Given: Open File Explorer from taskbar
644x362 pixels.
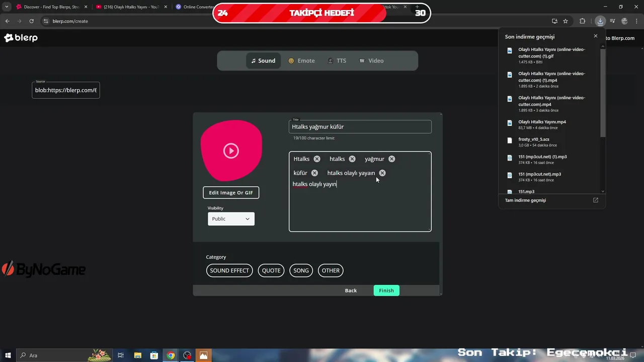Looking at the screenshot, I should click(138, 355).
